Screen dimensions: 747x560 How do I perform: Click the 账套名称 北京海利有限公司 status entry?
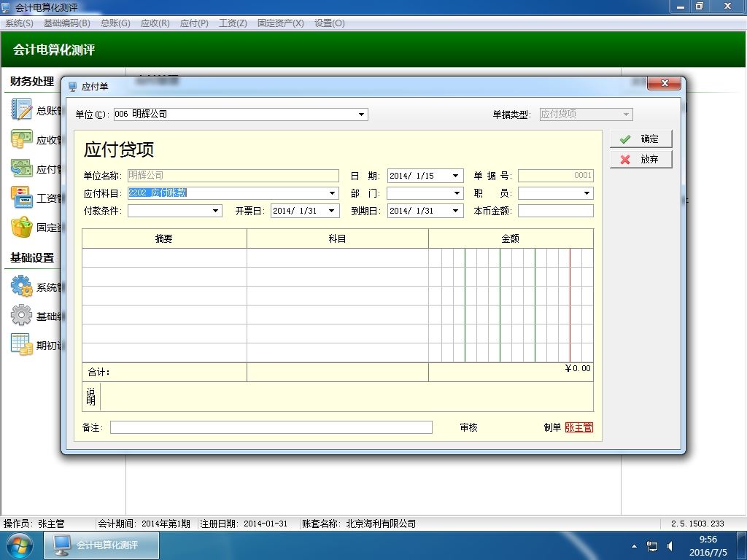[x=359, y=524]
